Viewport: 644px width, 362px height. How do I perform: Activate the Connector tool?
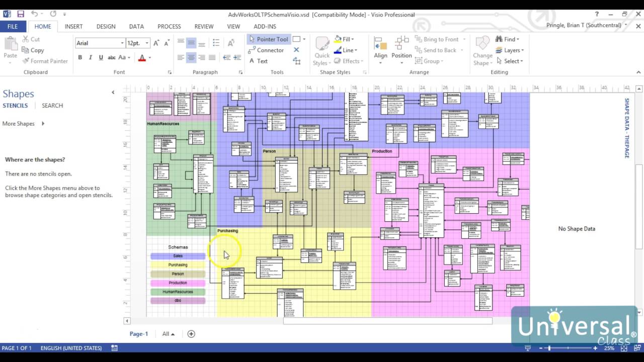click(x=266, y=50)
